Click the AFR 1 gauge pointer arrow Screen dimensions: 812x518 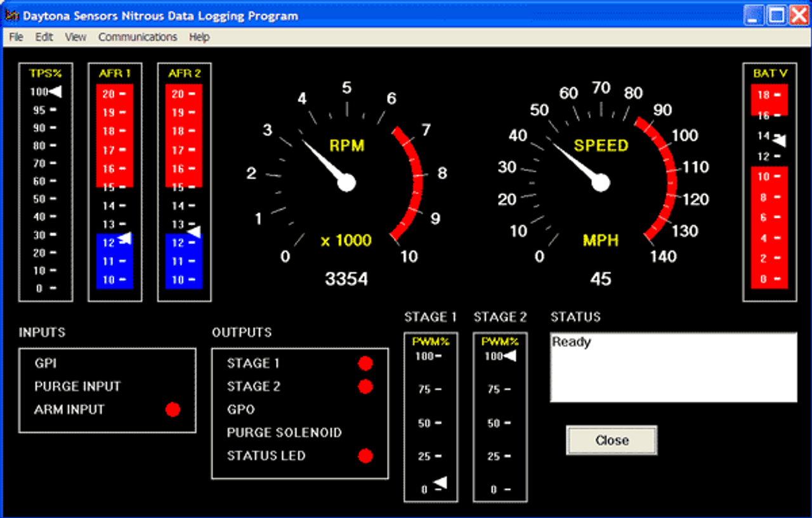click(x=125, y=238)
